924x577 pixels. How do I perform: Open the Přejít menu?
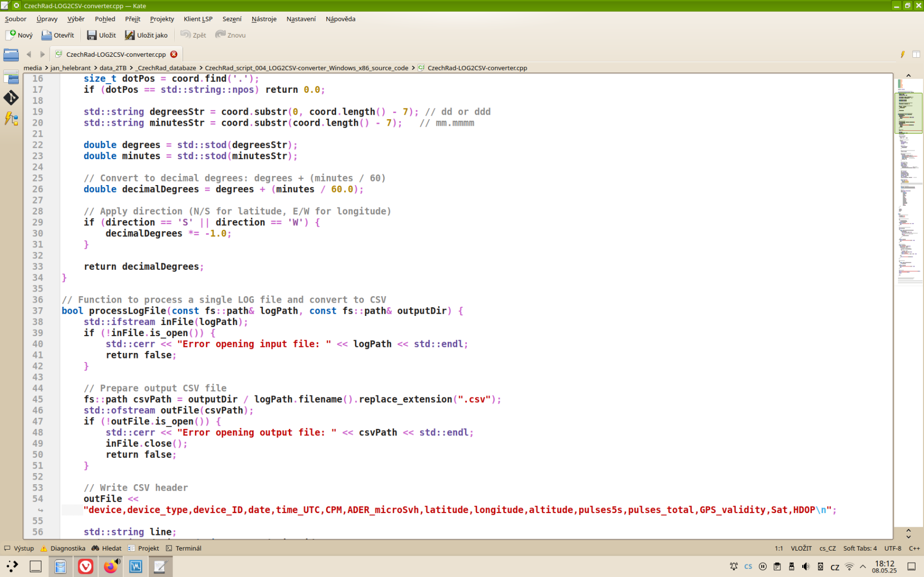click(x=132, y=19)
